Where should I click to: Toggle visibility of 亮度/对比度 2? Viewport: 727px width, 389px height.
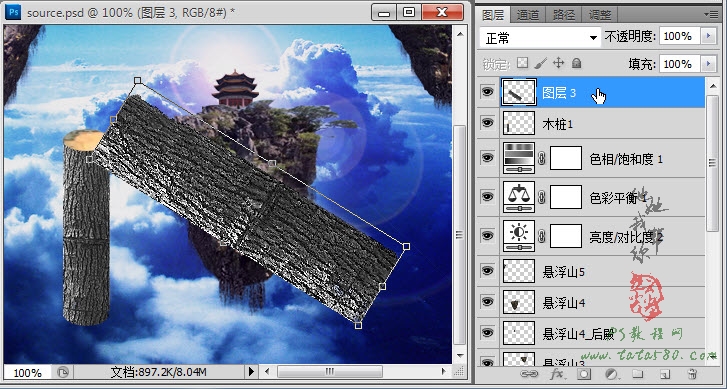(x=487, y=236)
